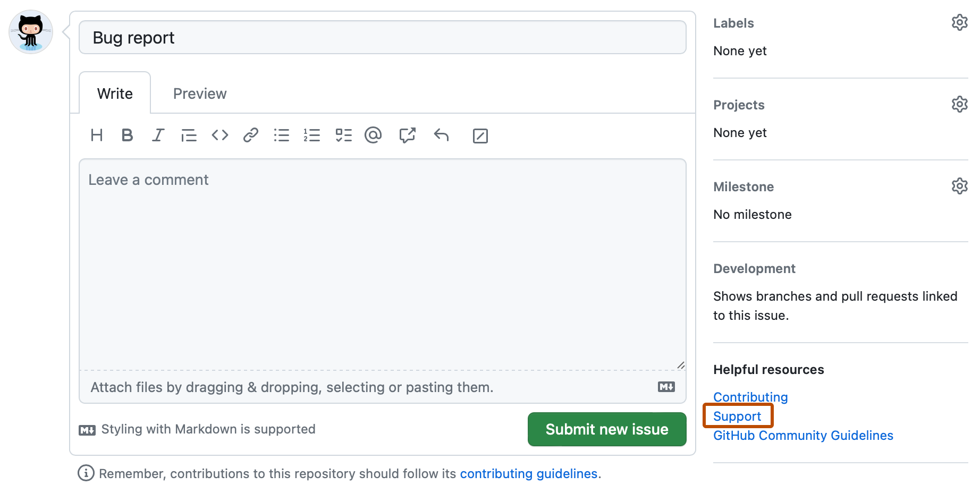This screenshot has height=493, width=980.
Task: Insert a quote block
Action: [189, 135]
